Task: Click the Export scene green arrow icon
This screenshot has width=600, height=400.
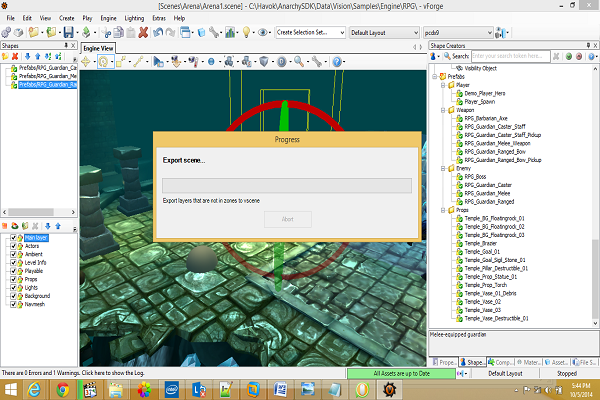Action: click(x=86, y=33)
